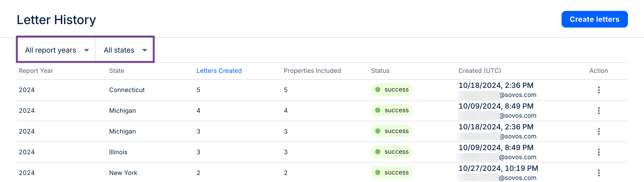Open action menu for the New York row
This screenshot has height=182, width=644.
pos(599,173)
